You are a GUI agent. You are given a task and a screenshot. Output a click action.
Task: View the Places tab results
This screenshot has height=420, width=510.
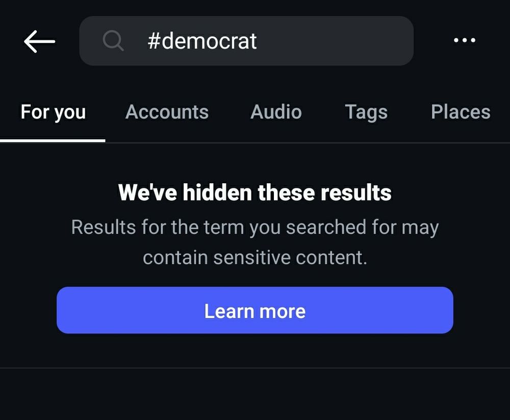click(x=460, y=112)
